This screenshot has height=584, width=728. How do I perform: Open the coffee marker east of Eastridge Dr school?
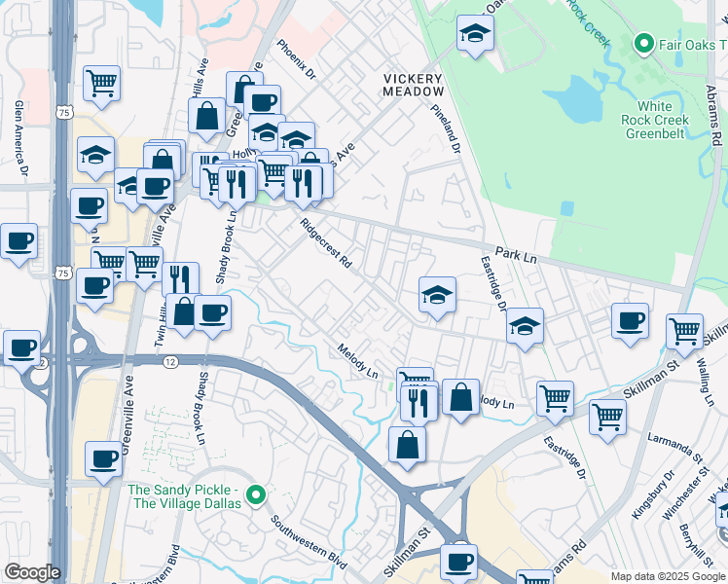click(x=630, y=321)
